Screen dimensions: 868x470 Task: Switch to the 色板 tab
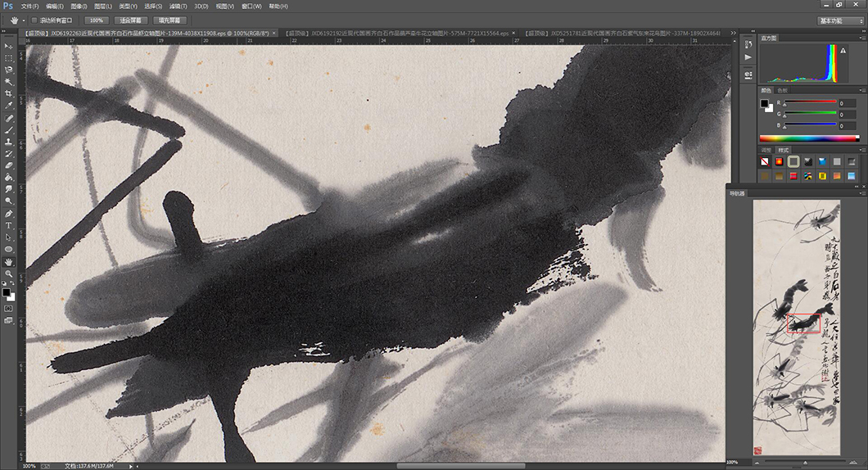coord(782,90)
